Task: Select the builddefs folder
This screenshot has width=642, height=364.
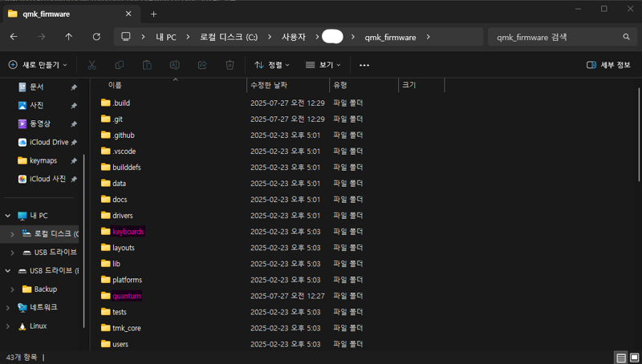Action: click(127, 168)
